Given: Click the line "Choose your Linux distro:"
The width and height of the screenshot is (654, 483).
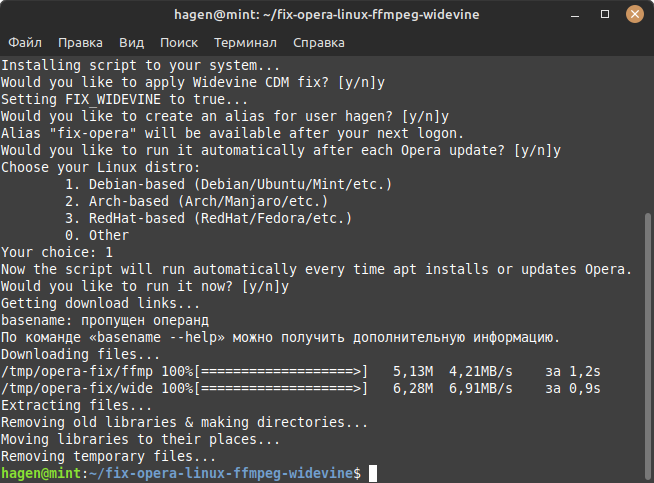Looking at the screenshot, I should (101, 167).
